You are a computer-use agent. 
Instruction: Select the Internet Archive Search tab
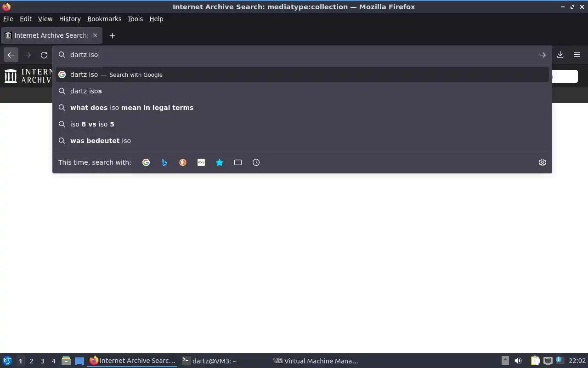pos(51,35)
